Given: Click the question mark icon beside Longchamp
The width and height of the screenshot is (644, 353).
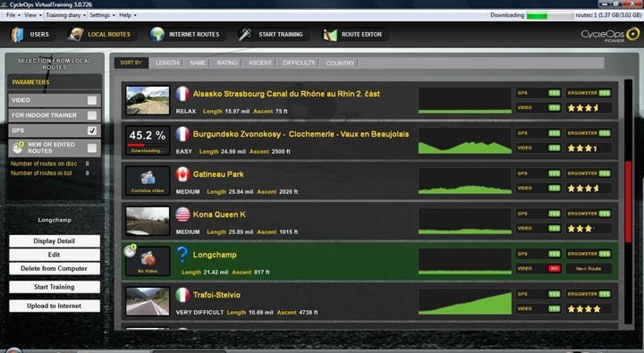Looking at the screenshot, I should [182, 255].
